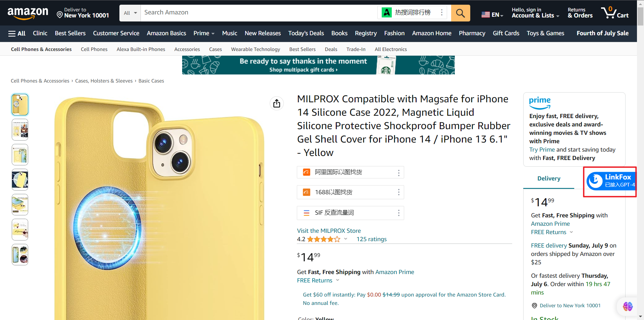Expand the FREE Returns details under price
This screenshot has height=320, width=644.
[318, 280]
